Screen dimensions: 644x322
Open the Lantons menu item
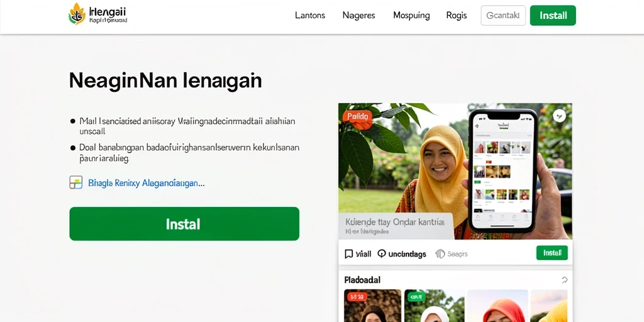tap(310, 16)
